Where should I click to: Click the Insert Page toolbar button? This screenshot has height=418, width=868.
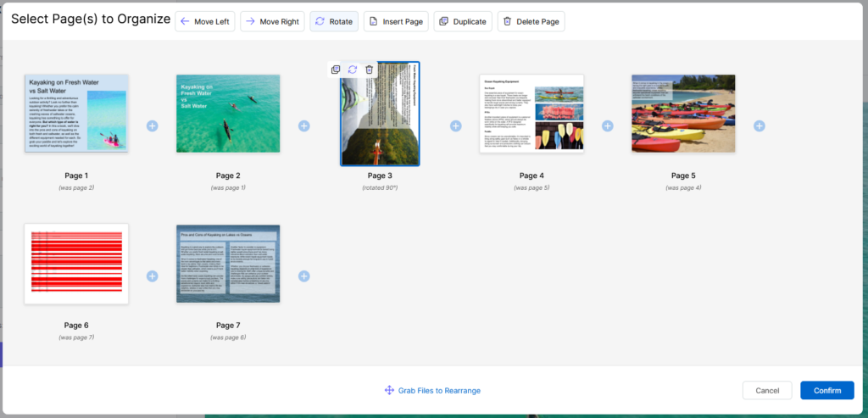tap(396, 21)
